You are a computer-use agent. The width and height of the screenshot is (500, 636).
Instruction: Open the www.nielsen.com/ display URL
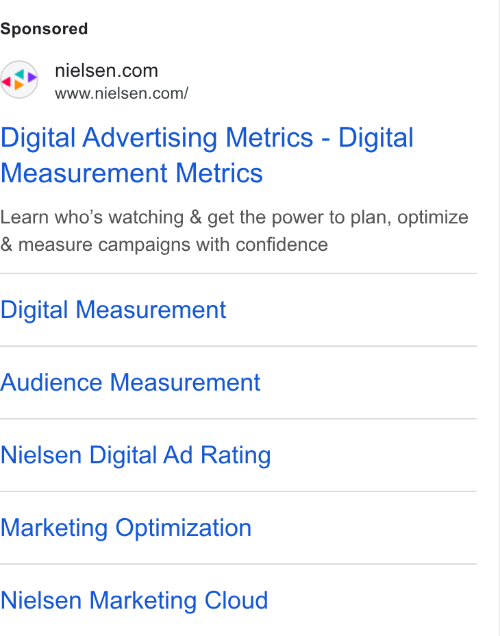(x=122, y=93)
